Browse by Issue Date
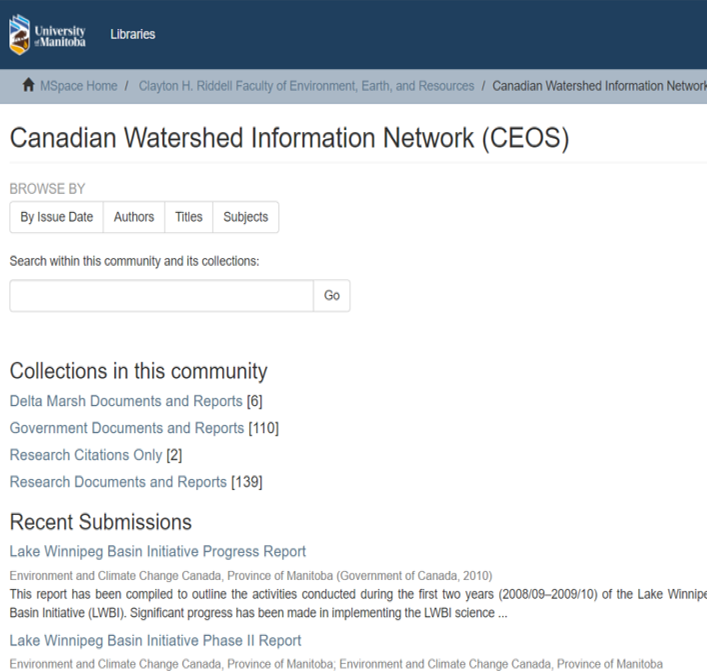 56,217
